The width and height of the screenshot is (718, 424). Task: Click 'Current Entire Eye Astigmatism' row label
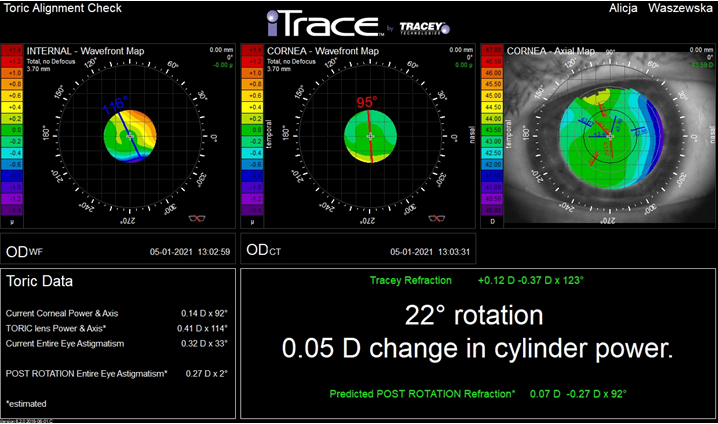(65, 343)
